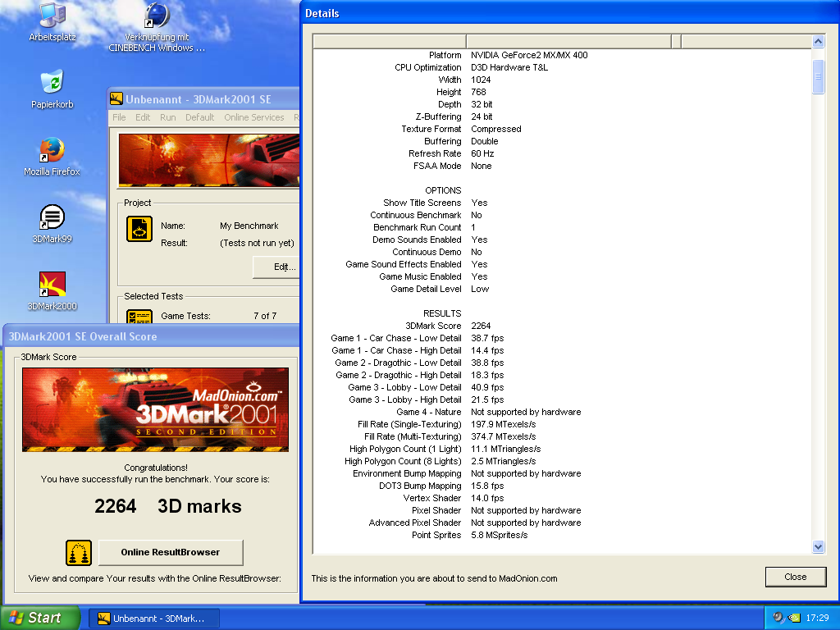The height and width of the screenshot is (630, 840).
Task: Open the File menu in 3DMark2001 SE
Action: pos(119,117)
